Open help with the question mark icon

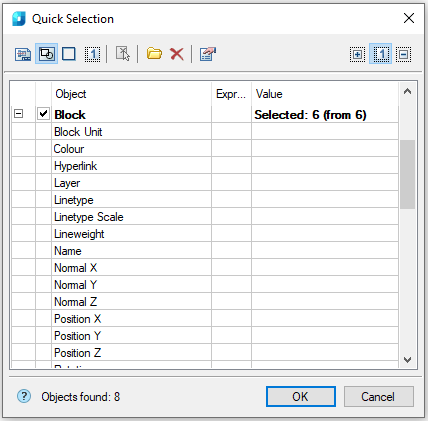click(x=24, y=396)
